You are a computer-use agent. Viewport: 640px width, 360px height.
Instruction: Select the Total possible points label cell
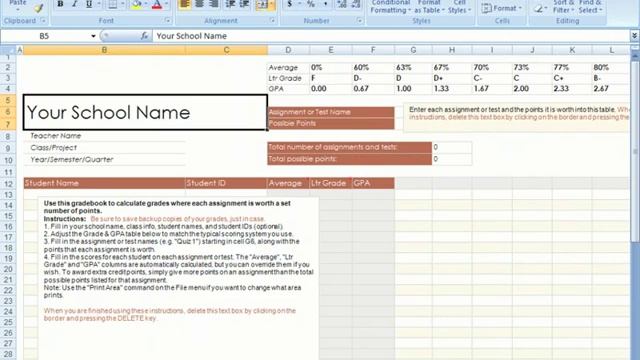click(349, 159)
